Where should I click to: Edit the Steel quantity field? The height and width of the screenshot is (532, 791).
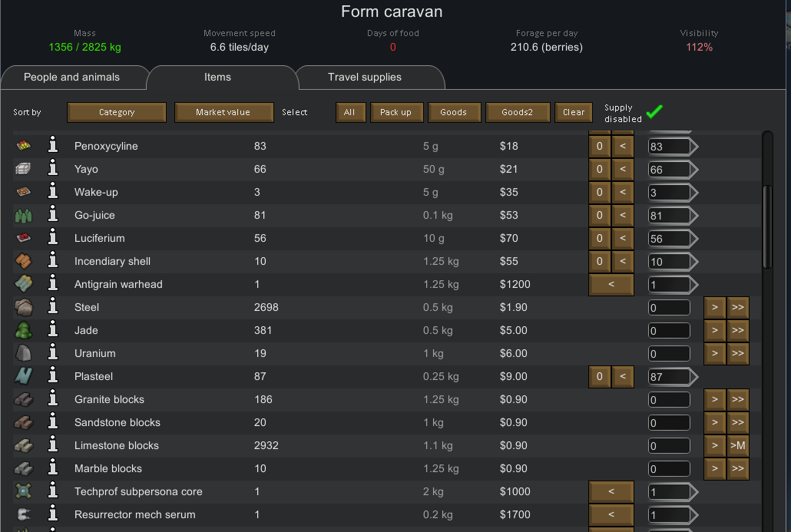pyautogui.click(x=669, y=308)
